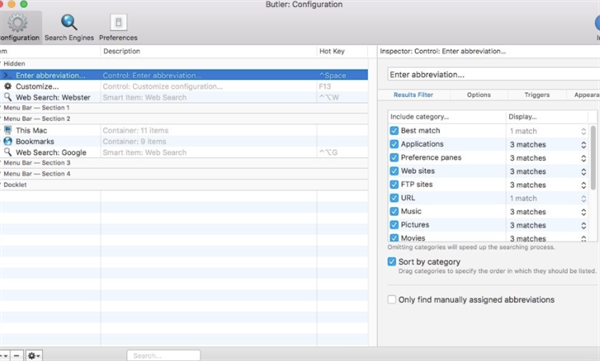This screenshot has height=361, width=600.
Task: Uncheck the Music category
Action: [394, 211]
